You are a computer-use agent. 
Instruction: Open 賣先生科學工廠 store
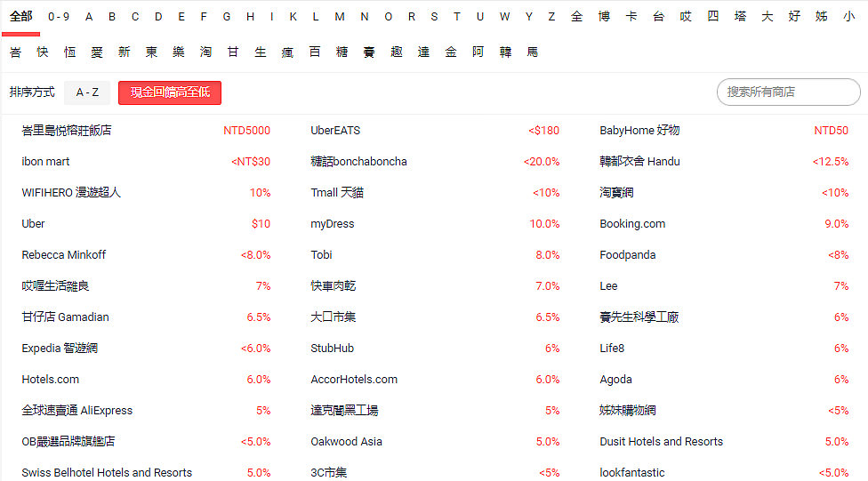639,317
